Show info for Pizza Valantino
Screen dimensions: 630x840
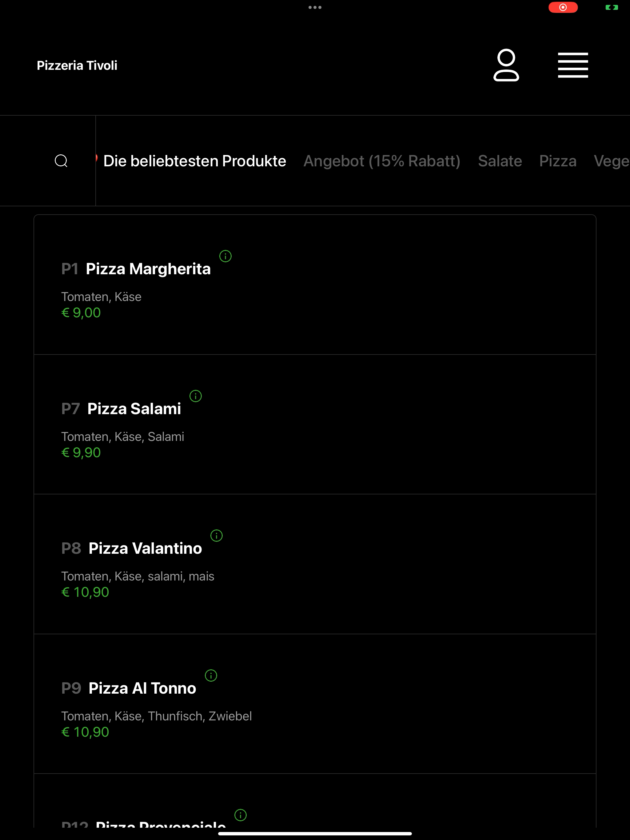tap(217, 536)
